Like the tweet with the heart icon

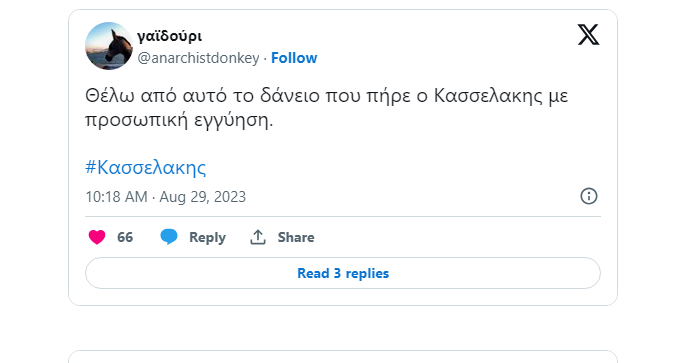click(x=97, y=237)
